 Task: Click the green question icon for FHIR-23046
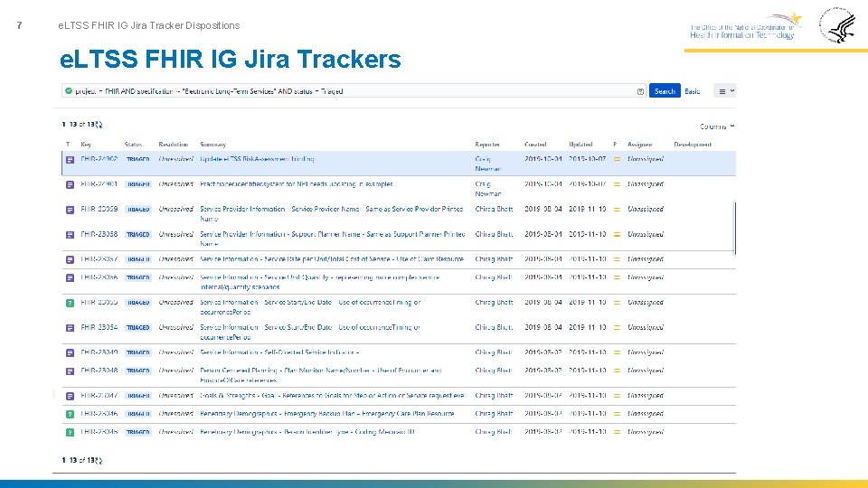point(70,414)
